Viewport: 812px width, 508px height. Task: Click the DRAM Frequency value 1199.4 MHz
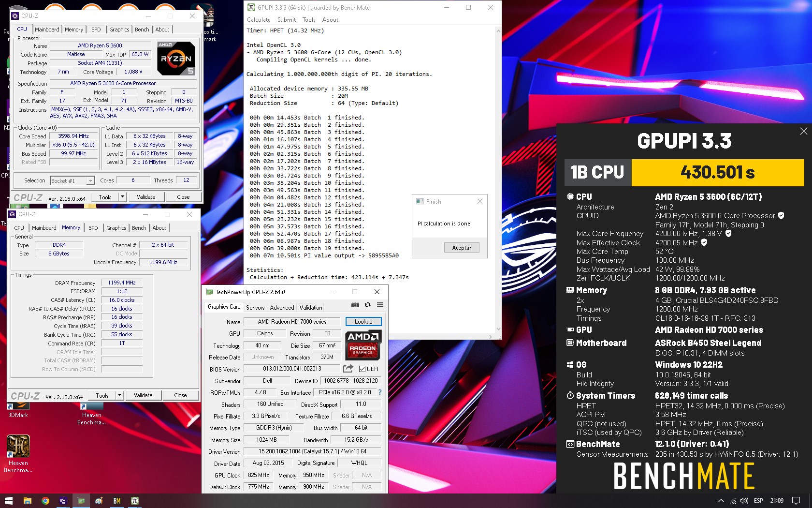tap(122, 283)
